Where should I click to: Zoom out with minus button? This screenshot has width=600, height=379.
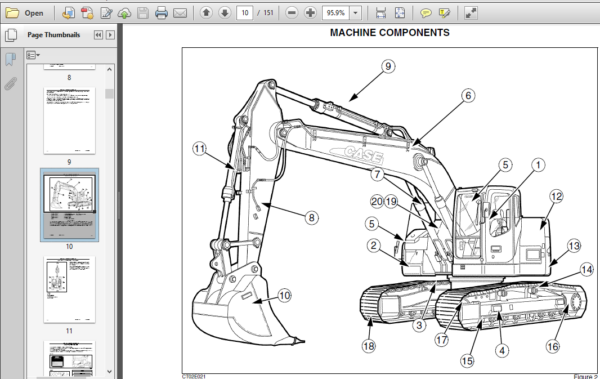[292, 13]
